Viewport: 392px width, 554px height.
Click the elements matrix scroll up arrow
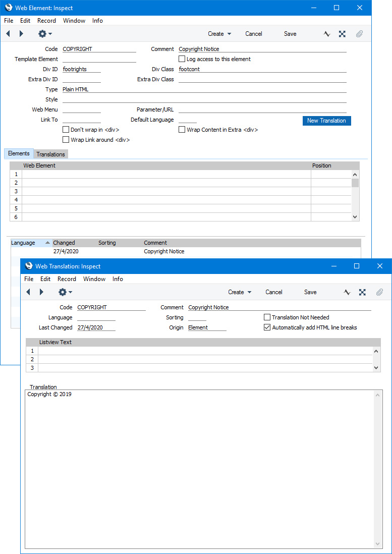tap(355, 174)
